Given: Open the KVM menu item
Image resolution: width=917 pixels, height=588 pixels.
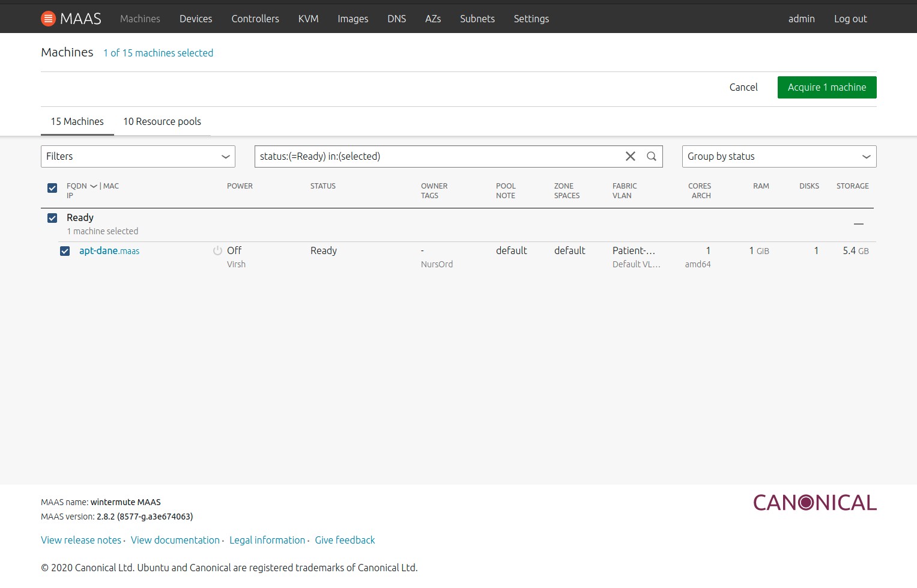Looking at the screenshot, I should pos(308,19).
